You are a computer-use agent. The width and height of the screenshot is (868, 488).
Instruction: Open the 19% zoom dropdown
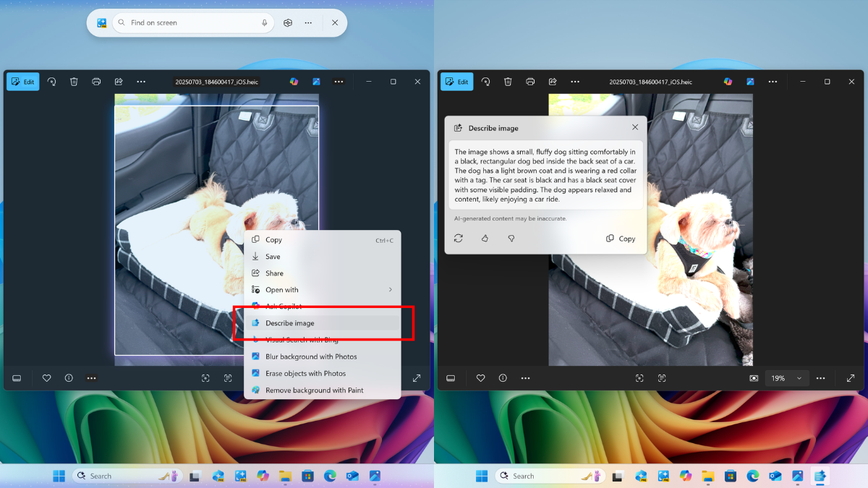[x=787, y=378]
